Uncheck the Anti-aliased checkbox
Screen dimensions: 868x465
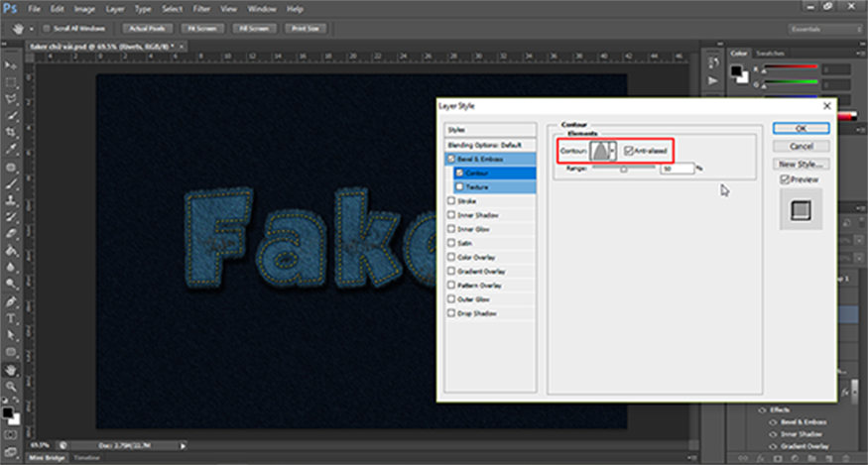[628, 150]
